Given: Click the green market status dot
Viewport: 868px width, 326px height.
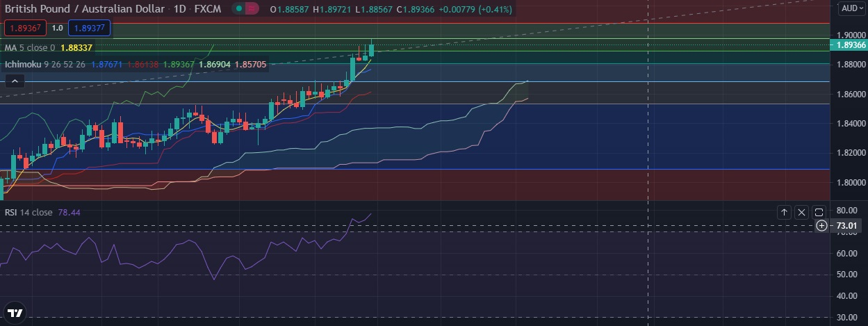Looking at the screenshot, I should 239,9.
